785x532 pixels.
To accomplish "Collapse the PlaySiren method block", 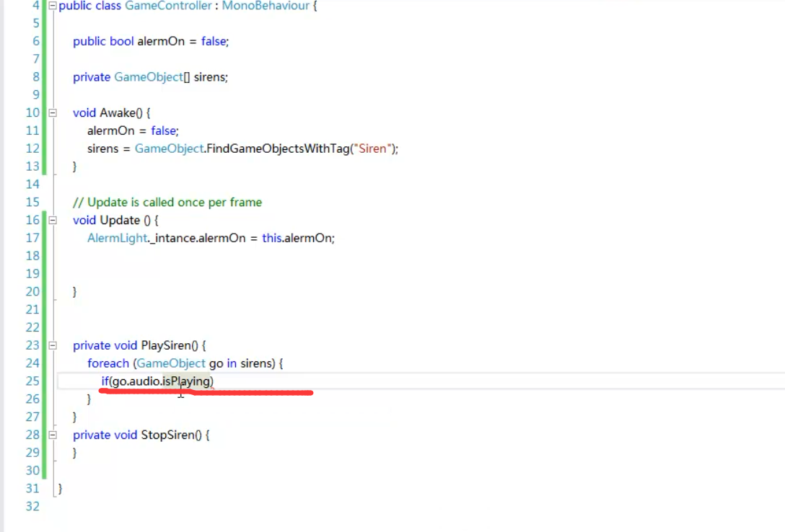I will pyautogui.click(x=53, y=345).
